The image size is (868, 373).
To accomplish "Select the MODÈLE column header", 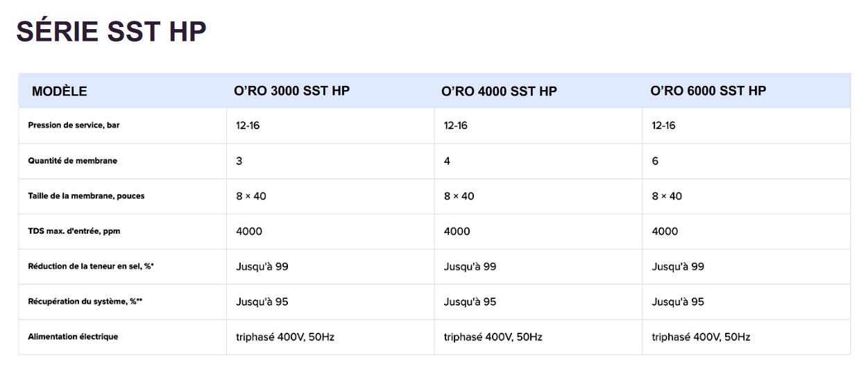I will point(60,92).
